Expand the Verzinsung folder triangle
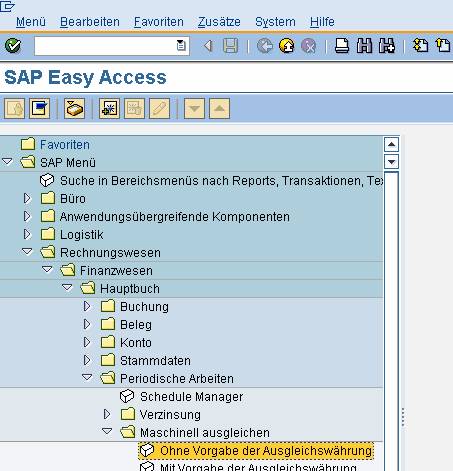The image size is (453, 471). (107, 414)
